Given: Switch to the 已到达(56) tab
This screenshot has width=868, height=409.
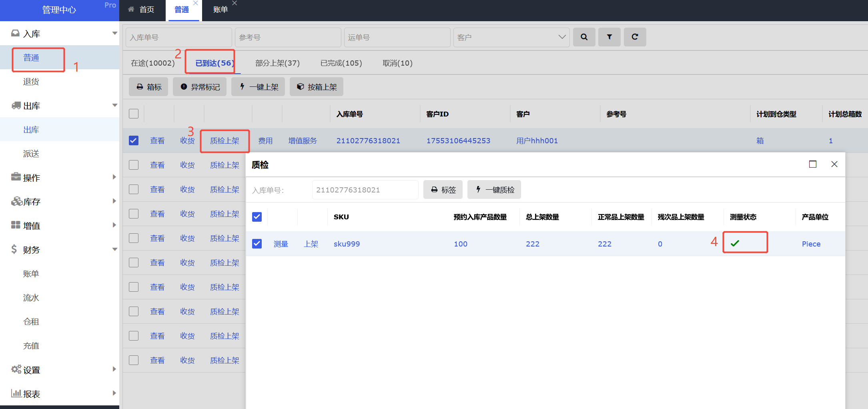Looking at the screenshot, I should point(214,63).
